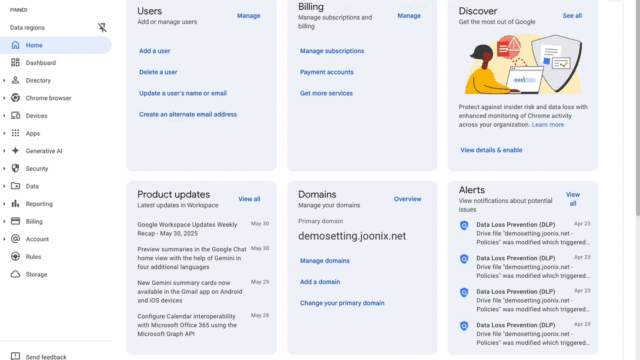Click View all in Alerts card
This screenshot has height=360, width=640.
[x=573, y=199]
